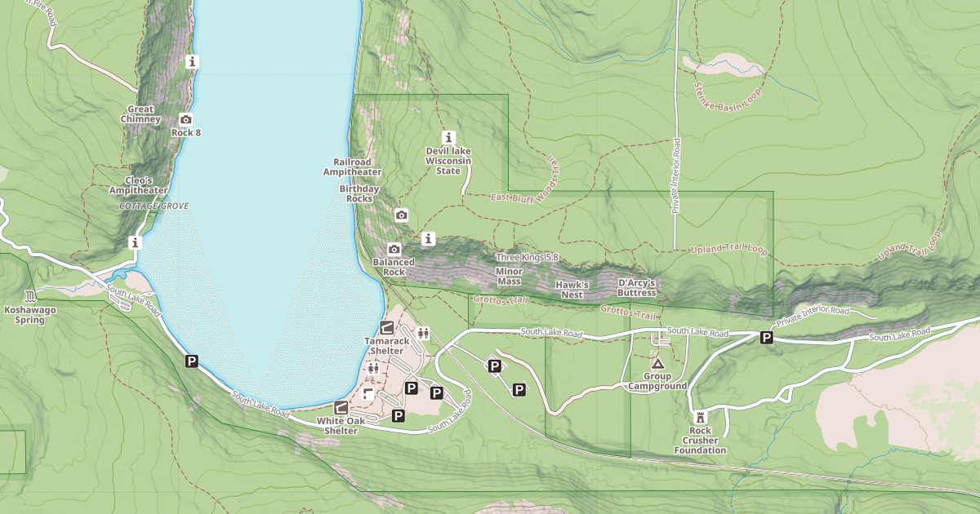Select the Grottos Trail label below Minor Mass

[501, 299]
